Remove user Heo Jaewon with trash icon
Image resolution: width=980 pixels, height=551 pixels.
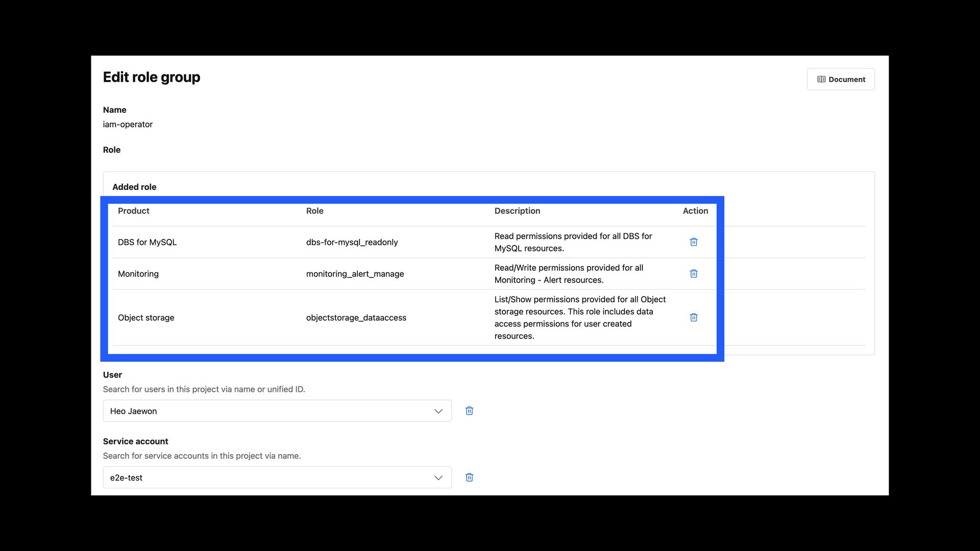tap(469, 411)
